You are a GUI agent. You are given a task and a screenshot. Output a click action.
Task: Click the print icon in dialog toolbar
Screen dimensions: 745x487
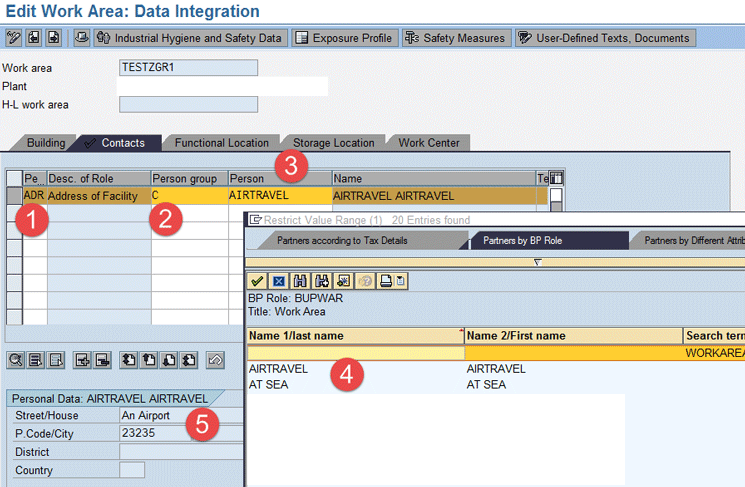[x=385, y=282]
